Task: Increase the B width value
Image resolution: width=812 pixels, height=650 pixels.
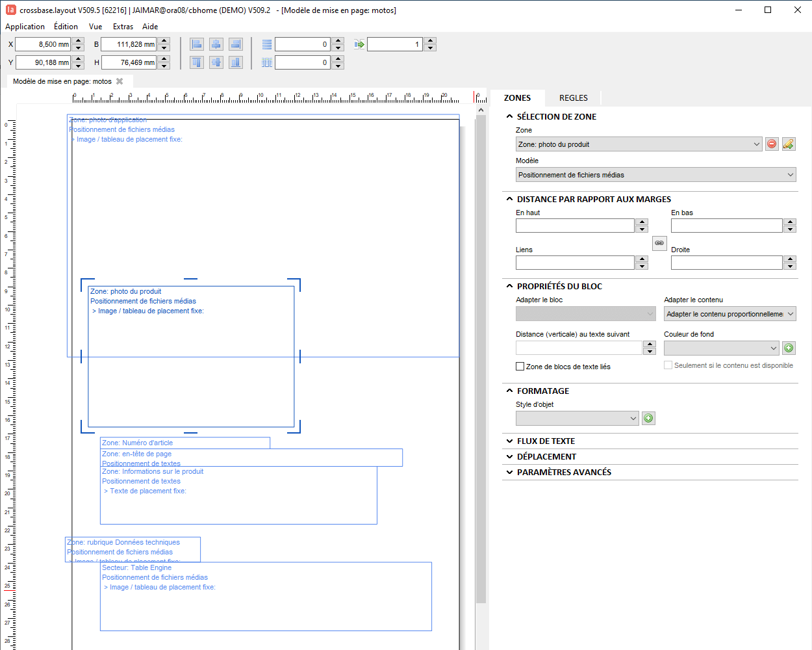Action: tap(164, 41)
